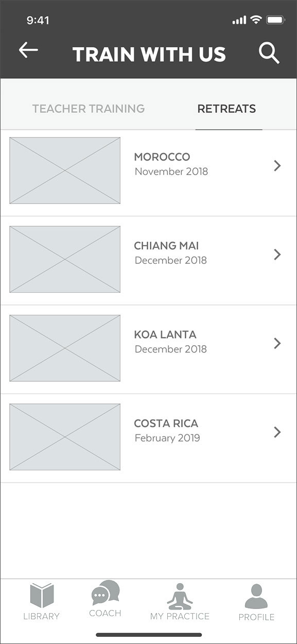Select the Retreats tab

coord(227,109)
